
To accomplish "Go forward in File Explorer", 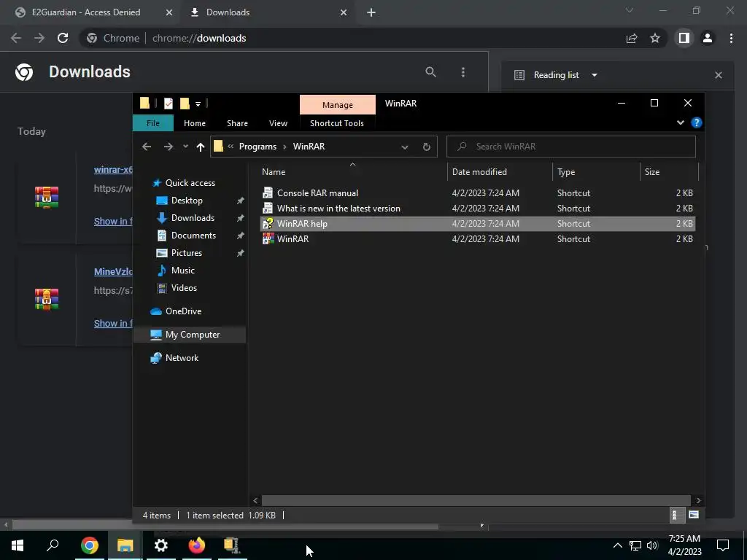I will (x=169, y=147).
